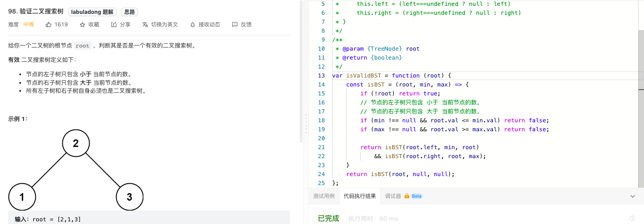This screenshot has height=224, width=644.
Task: Click the comment 节点的右子树只包含 大于 in code
Action: tap(420, 112)
